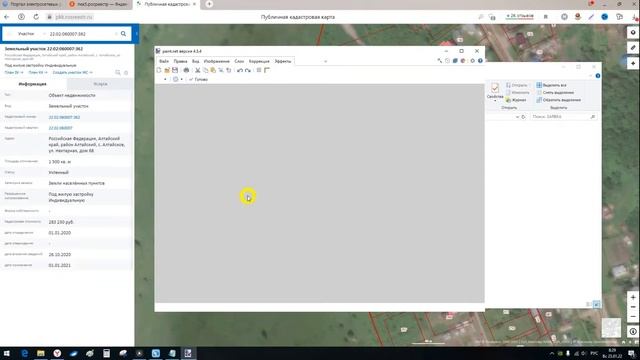
Task: Open the Коррекция menu in paint.net
Action: (259, 61)
